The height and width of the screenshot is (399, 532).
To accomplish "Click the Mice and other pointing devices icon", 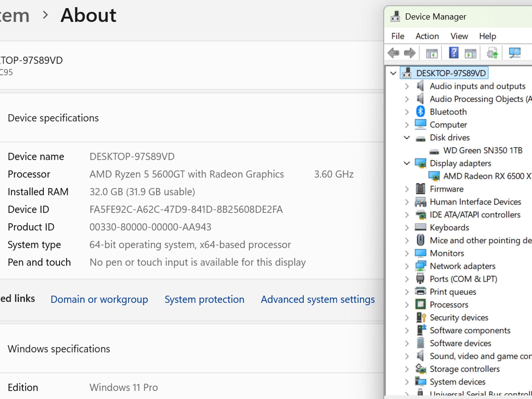I will tap(420, 240).
